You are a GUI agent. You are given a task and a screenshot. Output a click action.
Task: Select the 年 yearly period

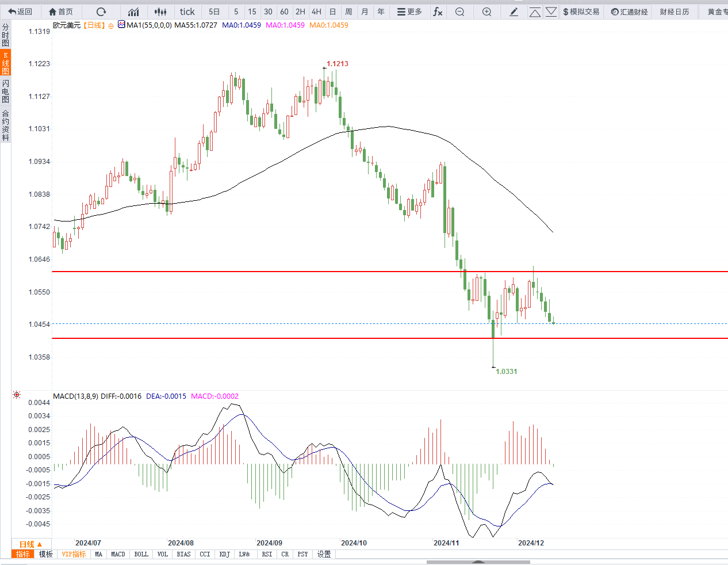[x=381, y=12]
